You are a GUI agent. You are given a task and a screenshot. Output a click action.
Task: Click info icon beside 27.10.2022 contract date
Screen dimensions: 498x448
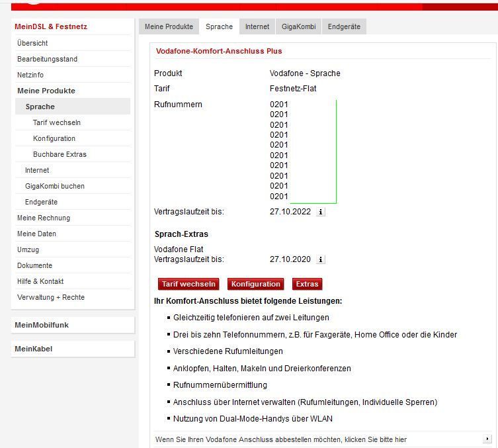pos(321,212)
